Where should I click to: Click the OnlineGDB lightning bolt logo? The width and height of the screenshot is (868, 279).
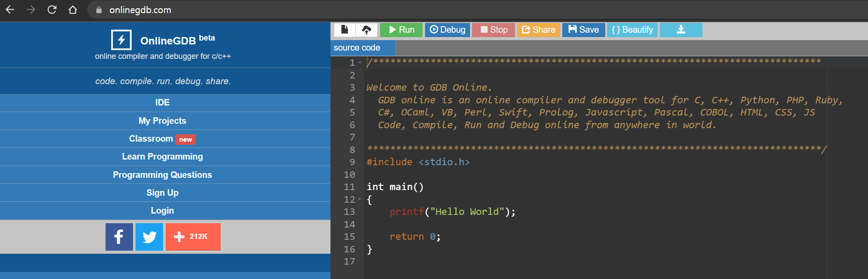[x=121, y=40]
